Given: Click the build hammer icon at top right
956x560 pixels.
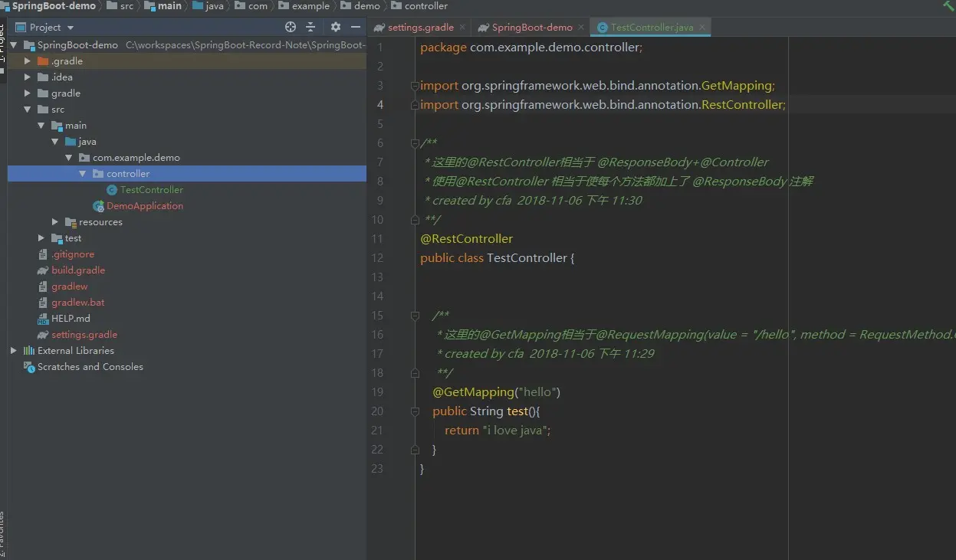Looking at the screenshot, I should point(948,6).
